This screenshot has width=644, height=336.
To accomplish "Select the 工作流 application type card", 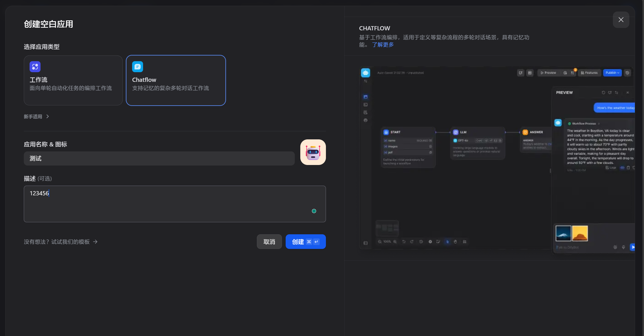I will (x=73, y=80).
